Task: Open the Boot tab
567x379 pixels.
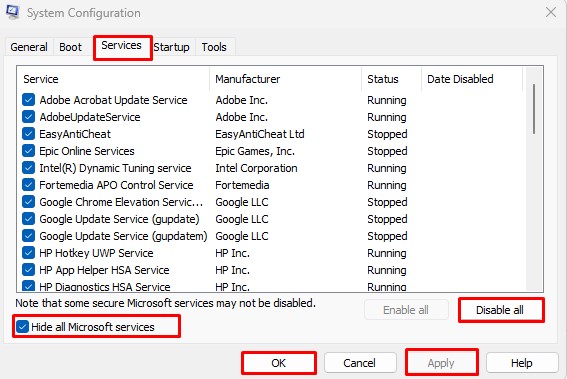Action: click(71, 47)
